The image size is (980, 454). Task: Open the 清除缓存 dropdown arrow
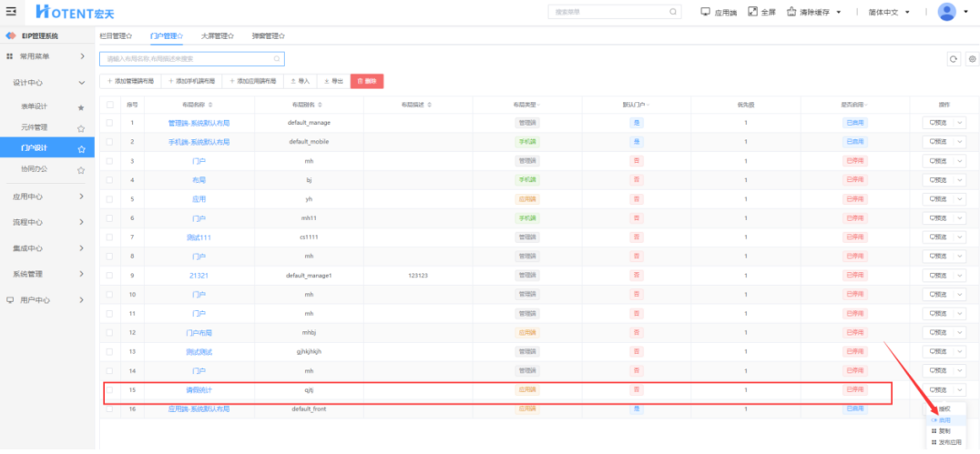[839, 12]
